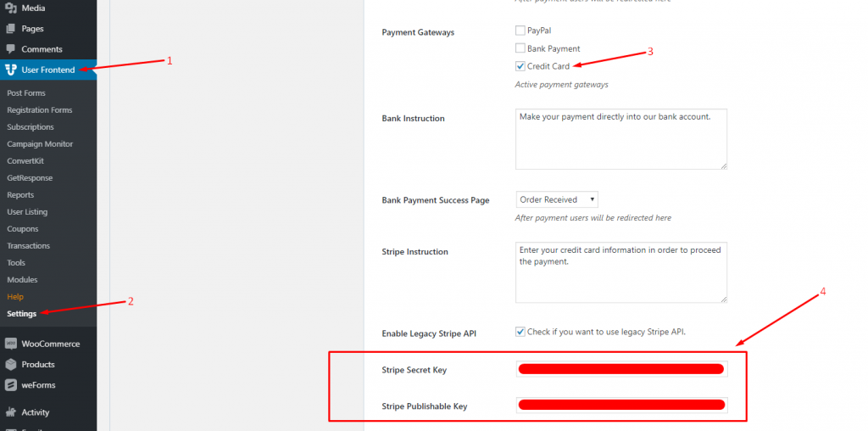The height and width of the screenshot is (431, 868).
Task: Open the orange Help link
Action: click(15, 297)
